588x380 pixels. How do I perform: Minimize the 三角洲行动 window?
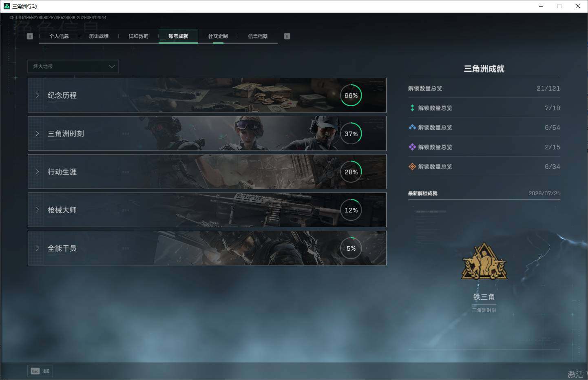(x=541, y=6)
